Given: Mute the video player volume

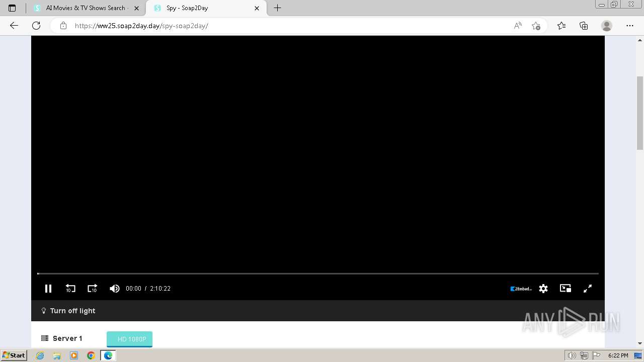Looking at the screenshot, I should click(115, 289).
